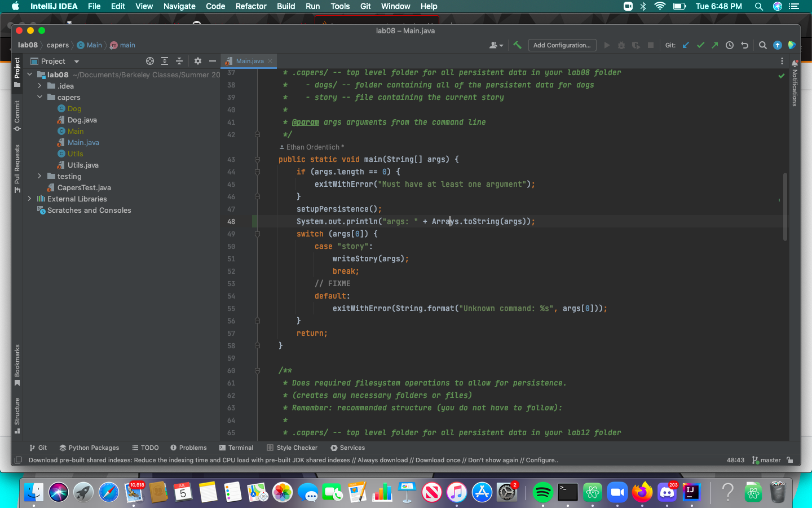Image resolution: width=812 pixels, height=508 pixels.
Task: Open Git Show History clock icon
Action: [x=730, y=45]
